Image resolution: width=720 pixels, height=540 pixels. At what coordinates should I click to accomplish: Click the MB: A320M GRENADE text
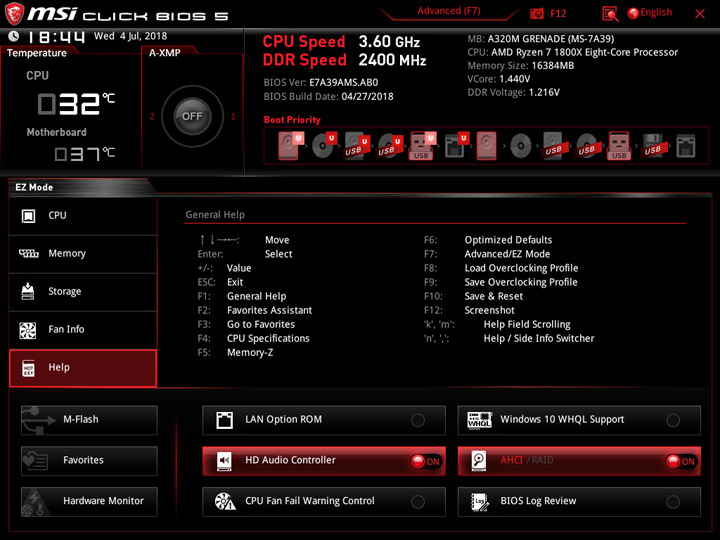click(540, 39)
